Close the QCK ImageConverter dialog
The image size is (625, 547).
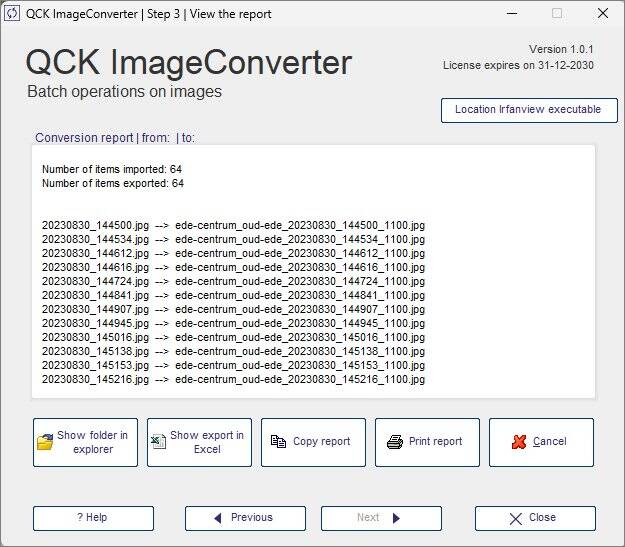point(535,518)
